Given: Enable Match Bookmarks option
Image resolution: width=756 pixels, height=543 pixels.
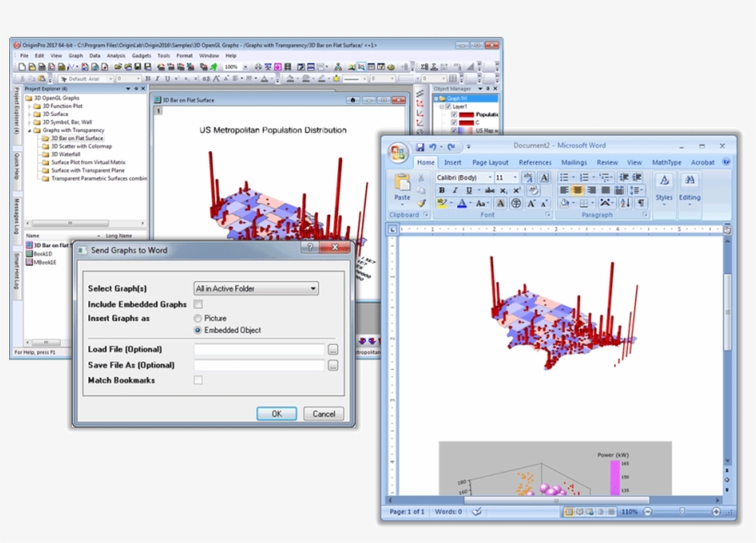Looking at the screenshot, I should point(196,379).
